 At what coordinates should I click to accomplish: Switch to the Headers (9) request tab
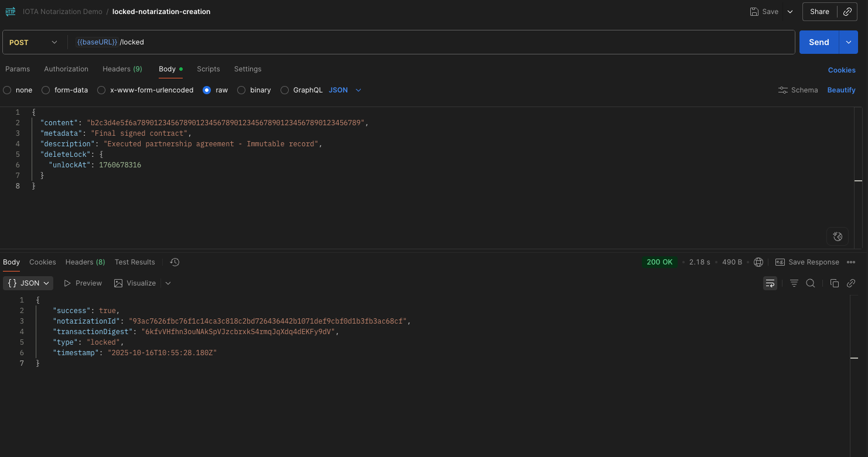point(122,69)
